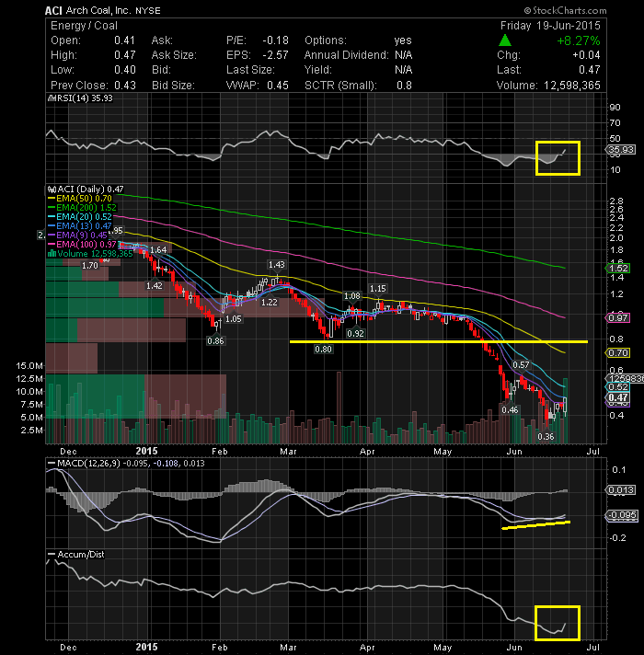
Task: Click the Low price 0.40
Action: pos(124,70)
